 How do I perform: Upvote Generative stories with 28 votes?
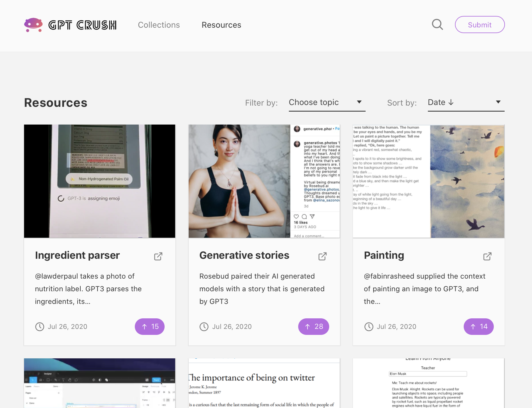314,326
